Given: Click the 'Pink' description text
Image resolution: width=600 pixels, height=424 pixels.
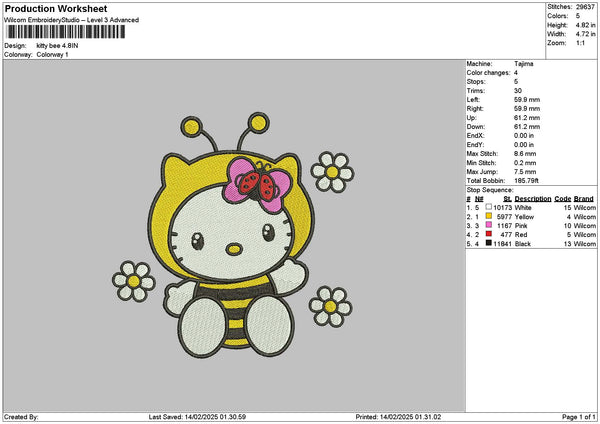Looking at the screenshot, I should tap(521, 226).
